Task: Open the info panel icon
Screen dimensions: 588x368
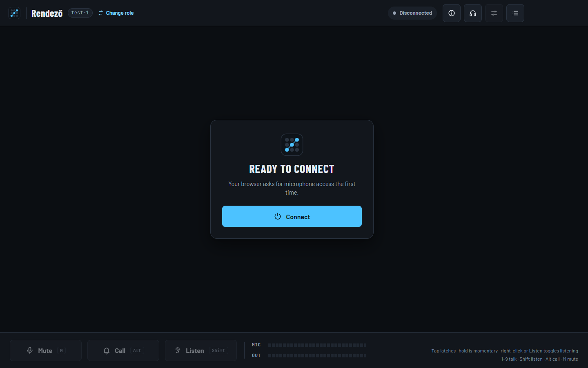Action: click(x=452, y=13)
